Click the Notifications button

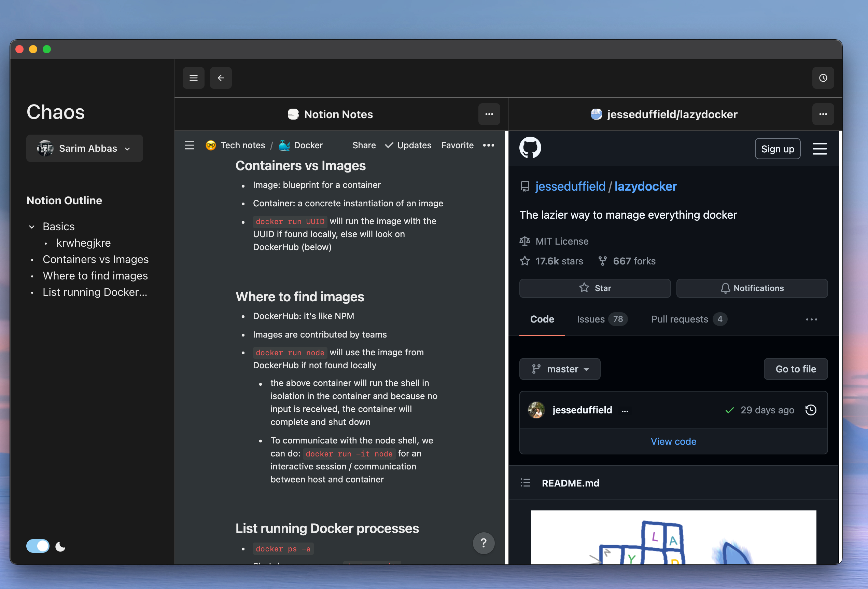tap(752, 288)
